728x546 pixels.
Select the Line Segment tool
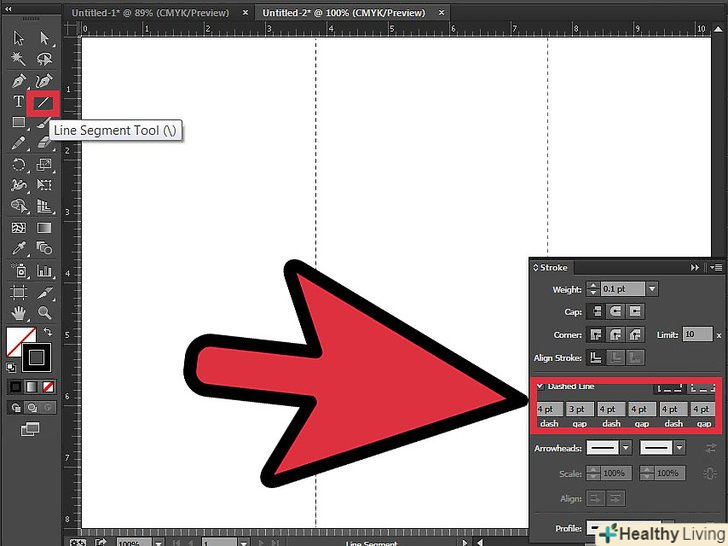point(43,103)
